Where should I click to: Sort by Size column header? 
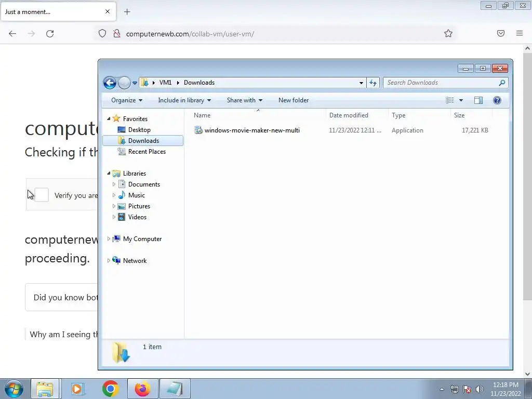click(459, 115)
